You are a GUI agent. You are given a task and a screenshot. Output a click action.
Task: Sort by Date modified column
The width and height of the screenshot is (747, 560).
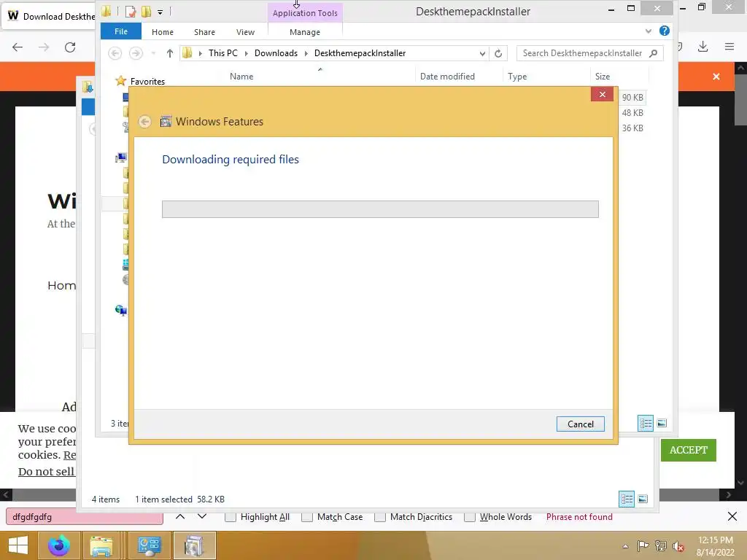tap(447, 76)
